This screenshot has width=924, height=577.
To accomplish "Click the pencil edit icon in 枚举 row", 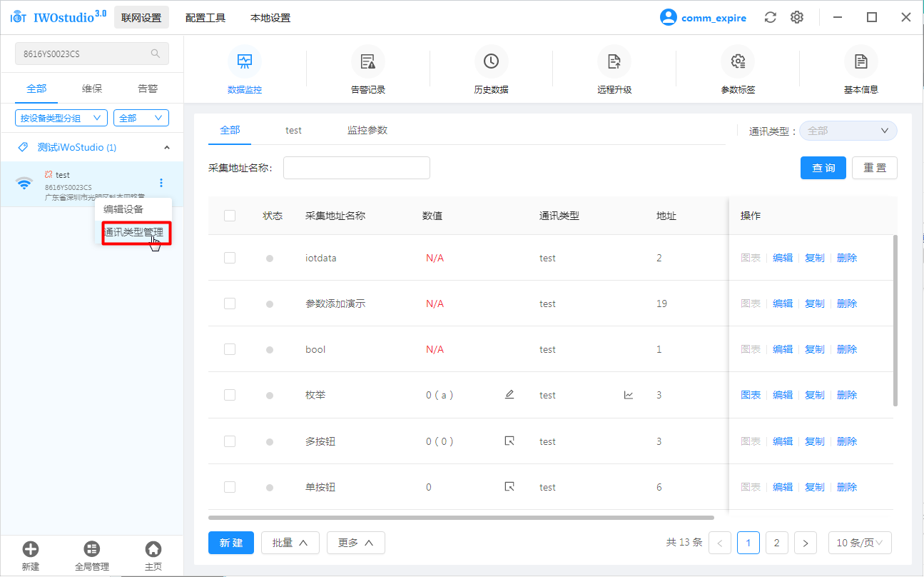I will (x=509, y=395).
